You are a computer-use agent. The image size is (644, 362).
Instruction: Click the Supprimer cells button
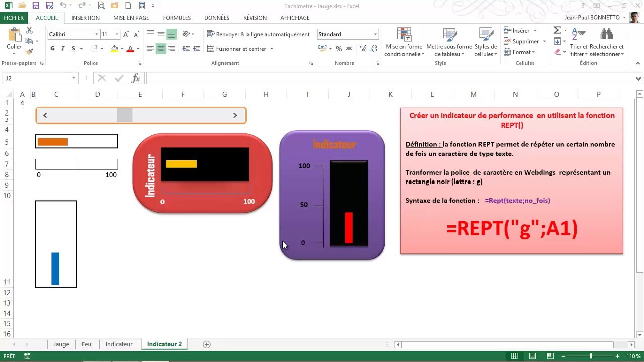(x=521, y=41)
